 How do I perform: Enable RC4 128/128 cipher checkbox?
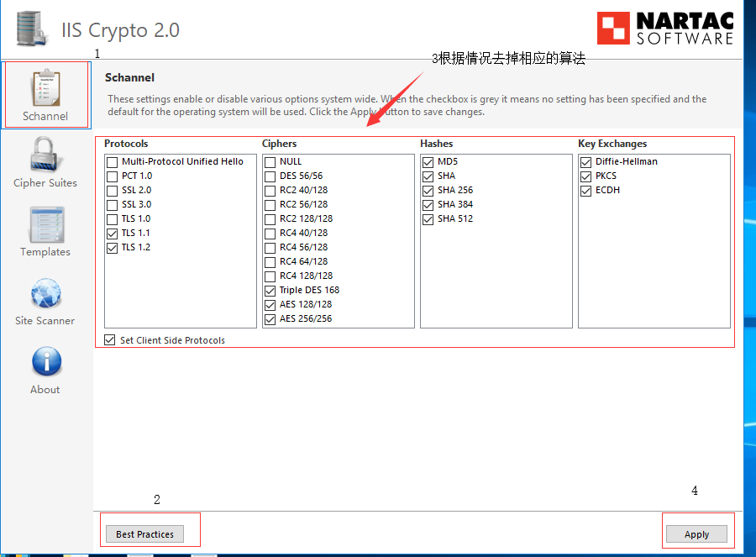(x=270, y=276)
